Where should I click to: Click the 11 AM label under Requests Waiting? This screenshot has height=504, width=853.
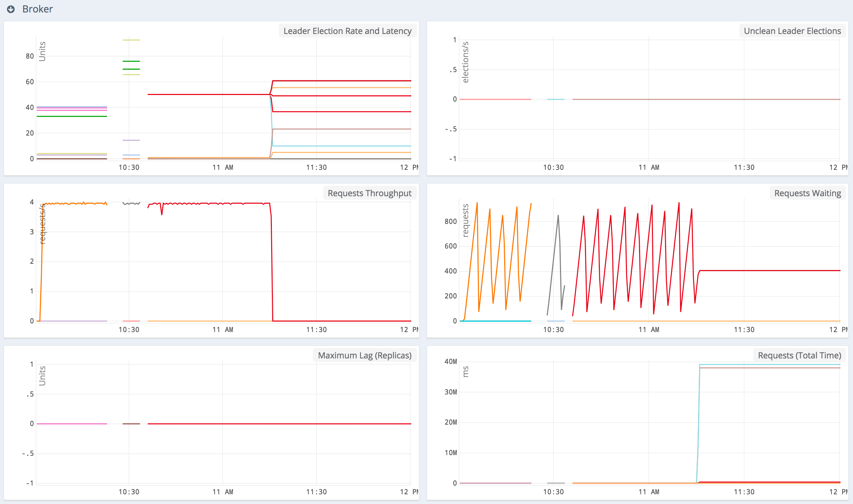648,330
